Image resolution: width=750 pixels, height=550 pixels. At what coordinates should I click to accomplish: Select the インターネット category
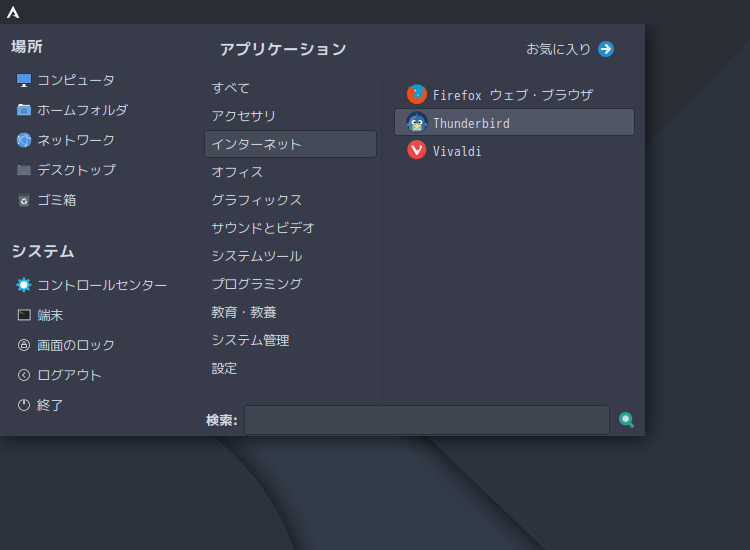click(x=290, y=144)
